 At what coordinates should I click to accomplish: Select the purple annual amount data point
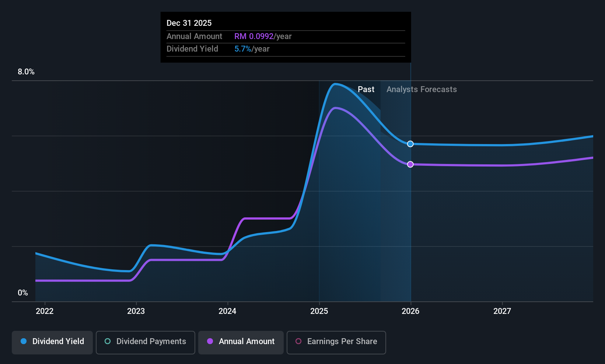410,164
